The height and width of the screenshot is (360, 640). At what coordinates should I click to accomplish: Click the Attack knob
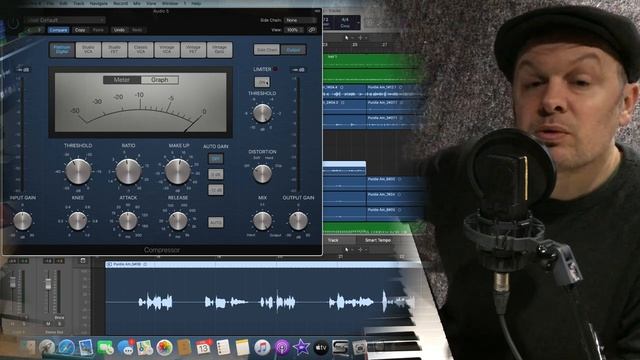coord(128,221)
